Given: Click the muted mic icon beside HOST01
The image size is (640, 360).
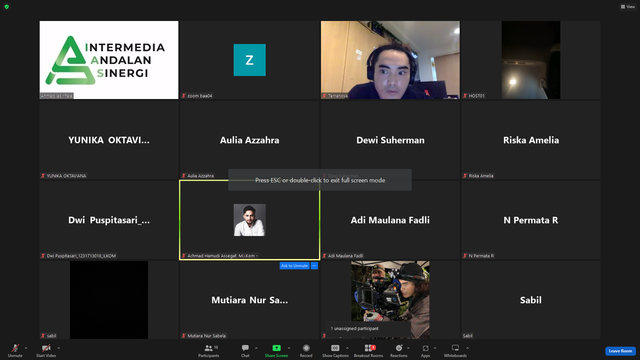Looking at the screenshot, I should [465, 96].
